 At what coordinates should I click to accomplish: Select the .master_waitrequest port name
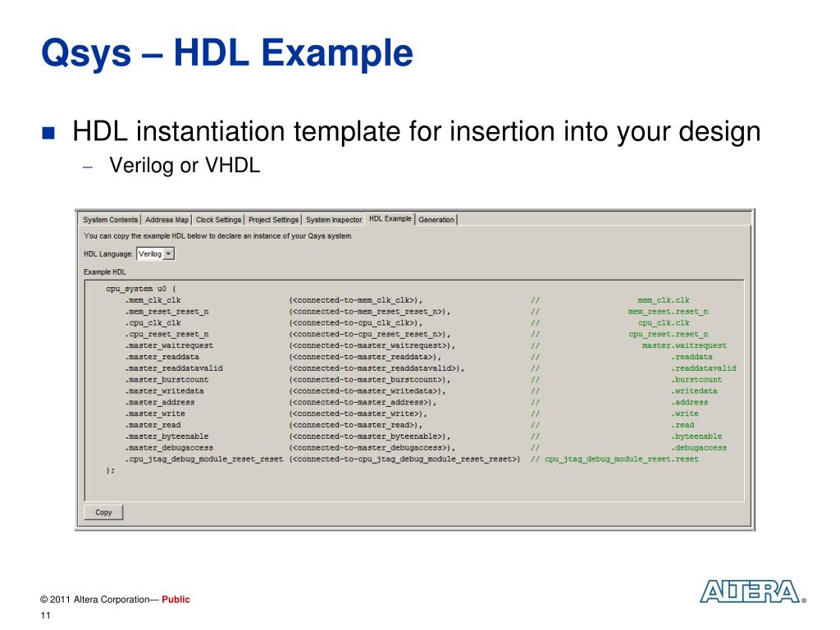[x=169, y=345]
